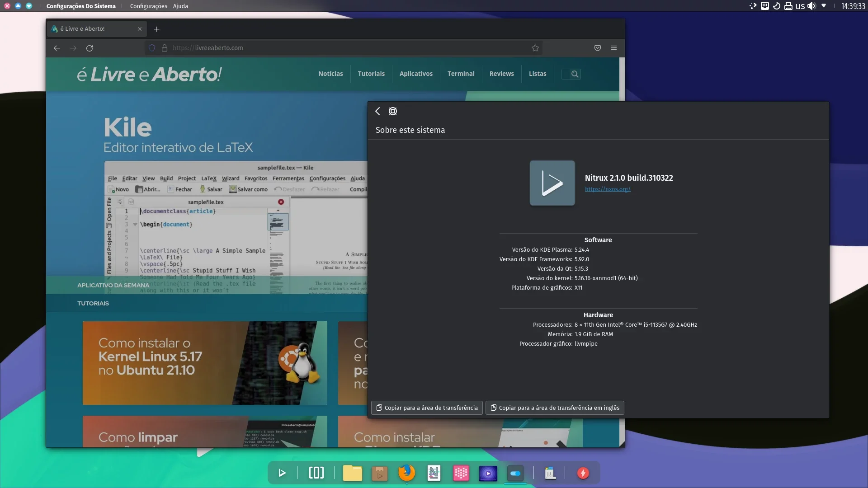Reload the Firefox page

pyautogui.click(x=90, y=48)
